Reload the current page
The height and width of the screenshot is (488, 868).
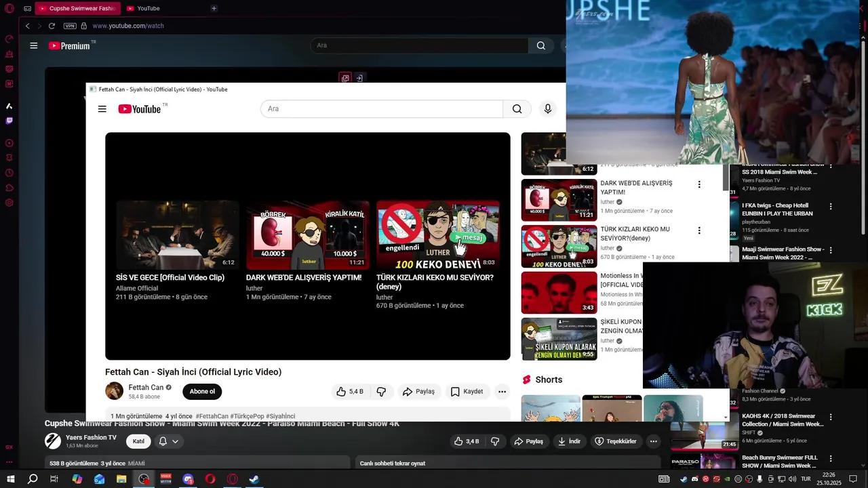tap(52, 26)
